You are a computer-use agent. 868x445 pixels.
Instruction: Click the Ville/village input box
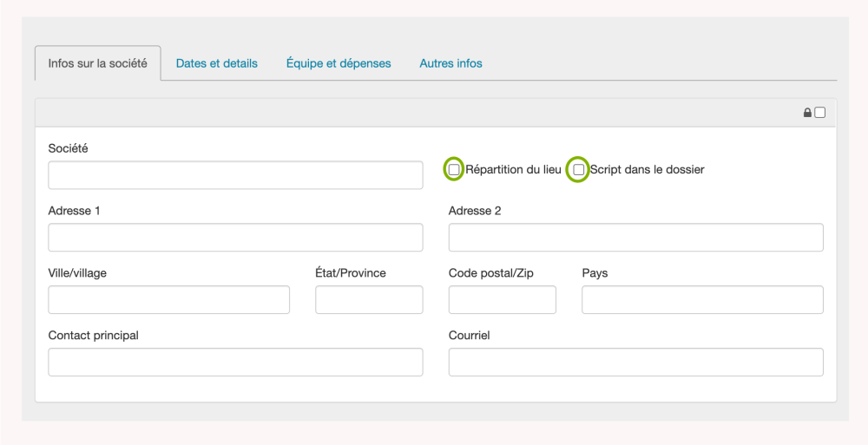(x=168, y=300)
